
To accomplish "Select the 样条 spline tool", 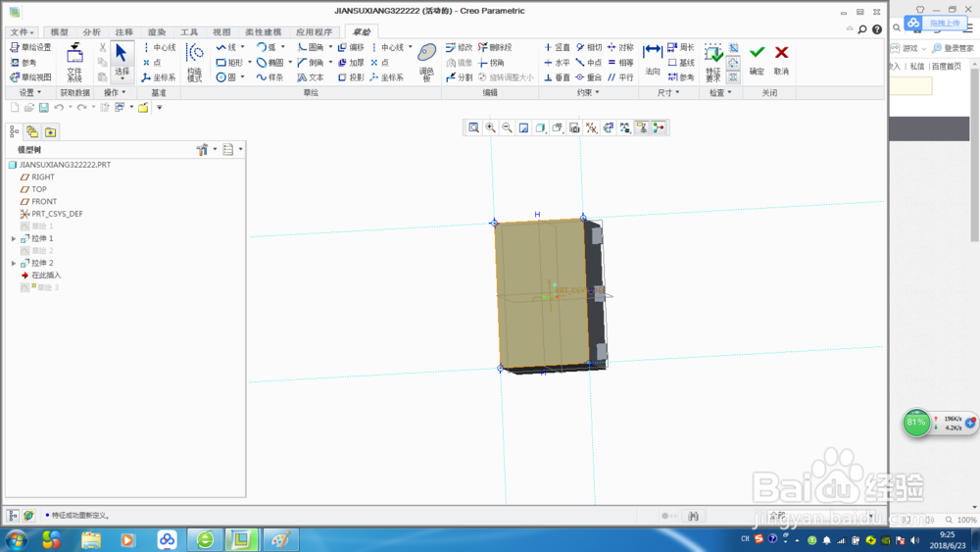I will [x=270, y=77].
